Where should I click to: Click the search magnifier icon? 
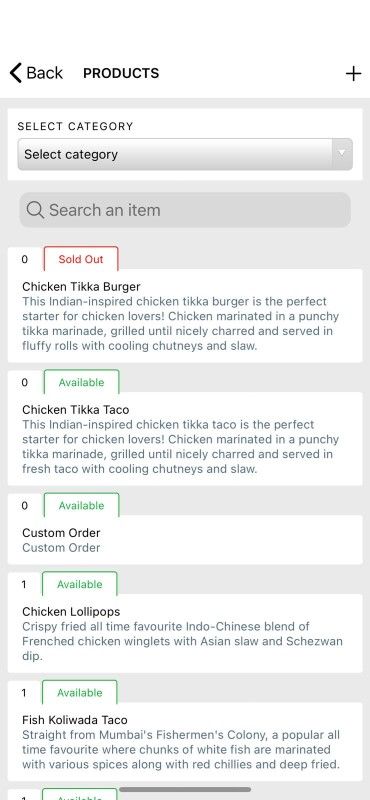click(35, 210)
